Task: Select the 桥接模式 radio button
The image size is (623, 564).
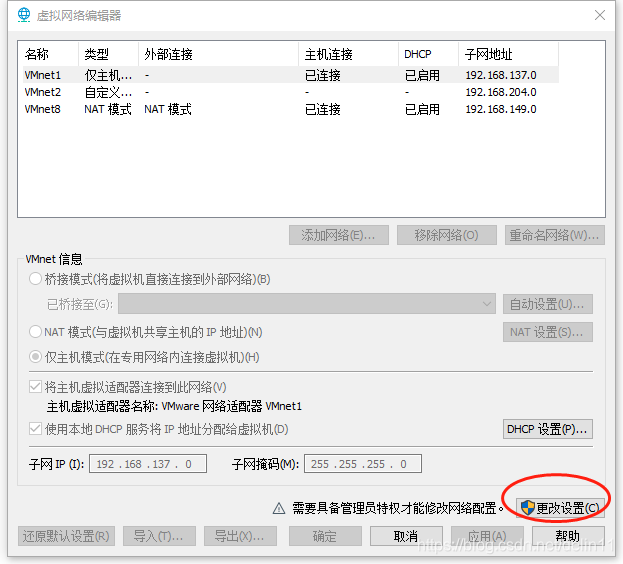Action: coord(35,279)
